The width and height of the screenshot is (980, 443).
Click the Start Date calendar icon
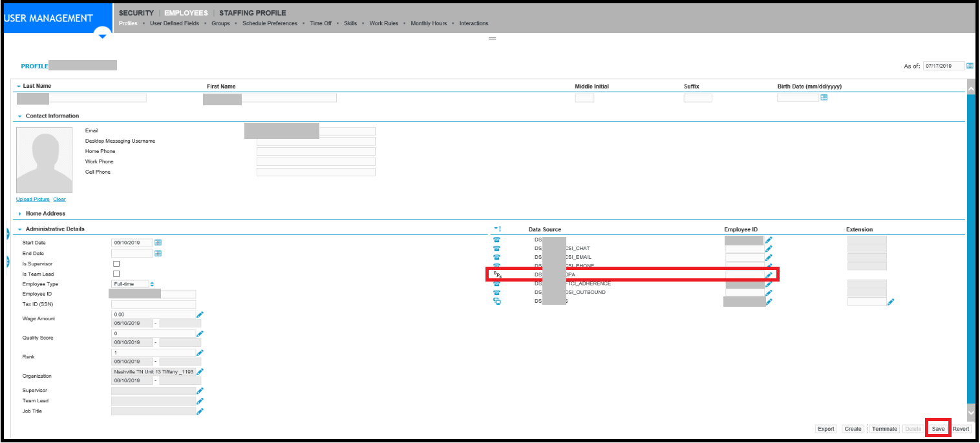pyautogui.click(x=158, y=243)
